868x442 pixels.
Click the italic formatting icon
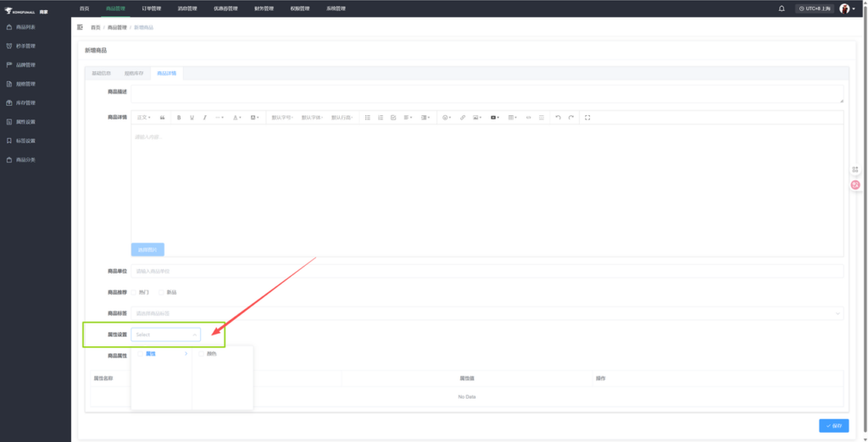tap(204, 118)
